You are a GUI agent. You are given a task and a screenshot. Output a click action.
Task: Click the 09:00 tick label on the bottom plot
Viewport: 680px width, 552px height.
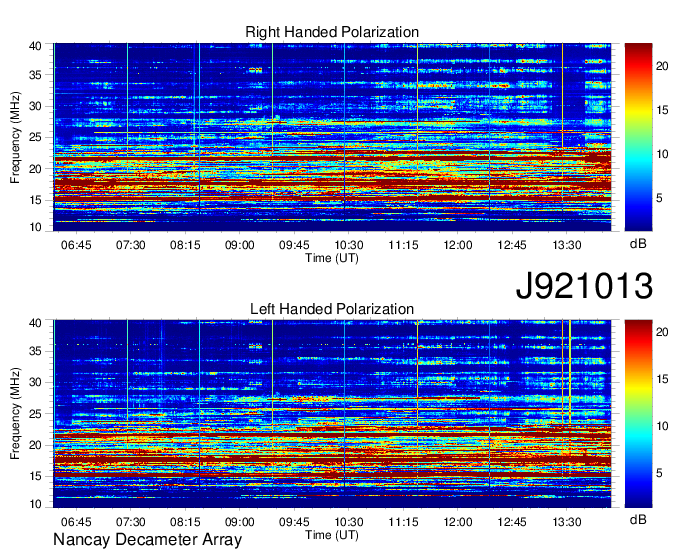point(239,522)
